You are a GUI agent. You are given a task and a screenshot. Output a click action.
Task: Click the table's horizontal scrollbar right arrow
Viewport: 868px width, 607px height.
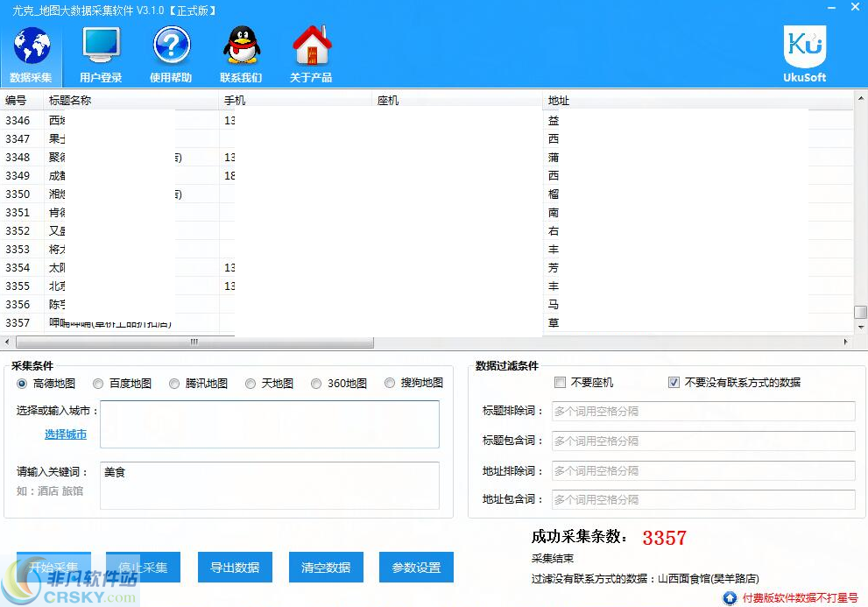pos(846,342)
